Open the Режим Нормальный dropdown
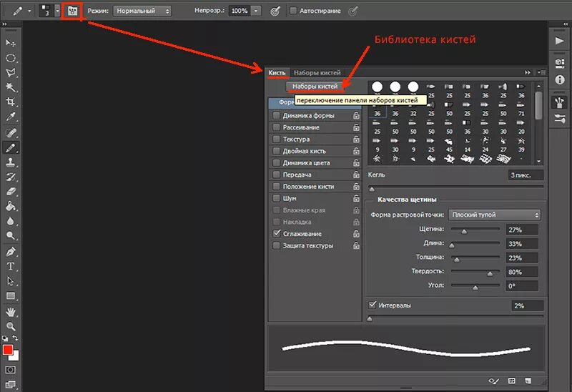The image size is (572, 392). [142, 11]
